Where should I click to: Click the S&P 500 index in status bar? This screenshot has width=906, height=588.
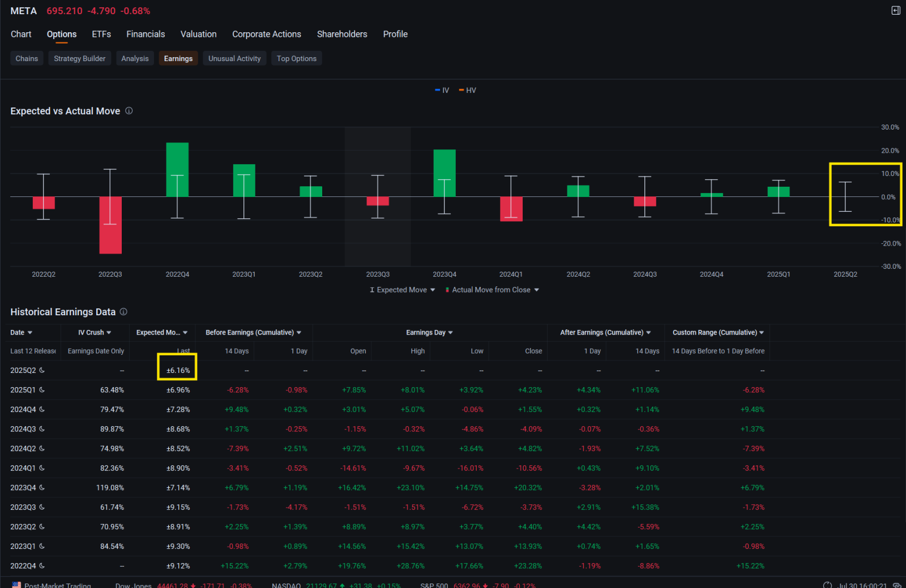point(478,585)
